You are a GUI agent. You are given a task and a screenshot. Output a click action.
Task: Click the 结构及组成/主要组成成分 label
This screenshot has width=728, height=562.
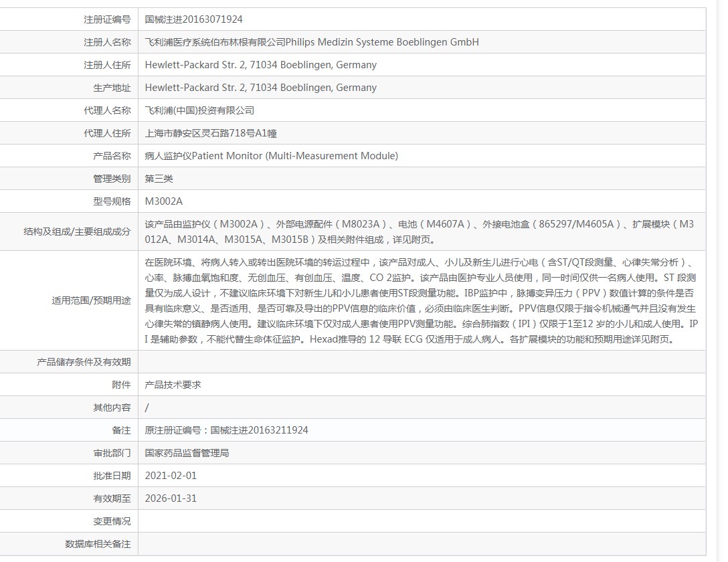77,231
